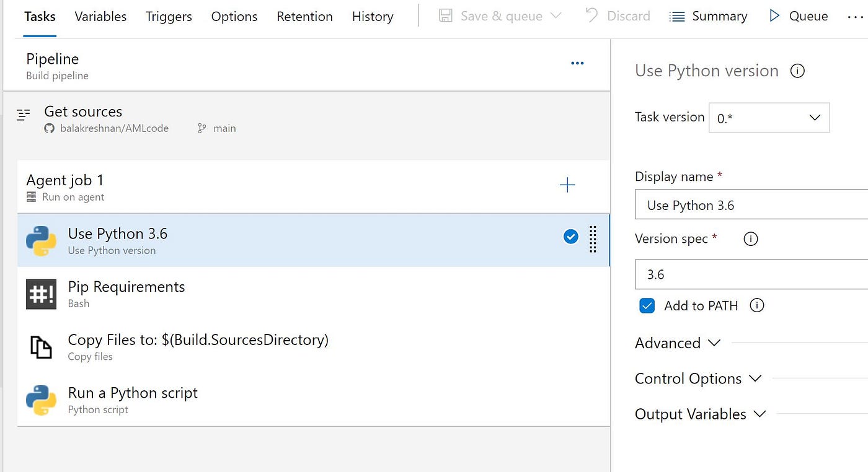Click the info icon next to Version spec

tap(750, 238)
